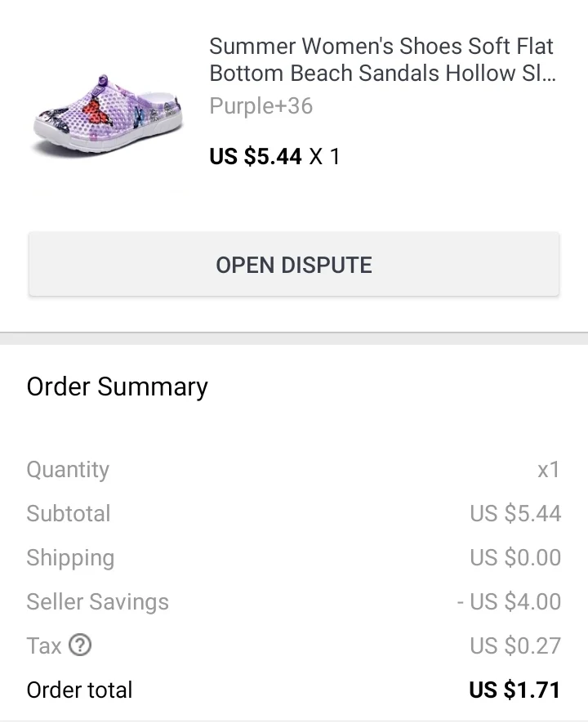The width and height of the screenshot is (588, 728).
Task: Open the Summer Women's Shoes product title
Action: [x=381, y=59]
